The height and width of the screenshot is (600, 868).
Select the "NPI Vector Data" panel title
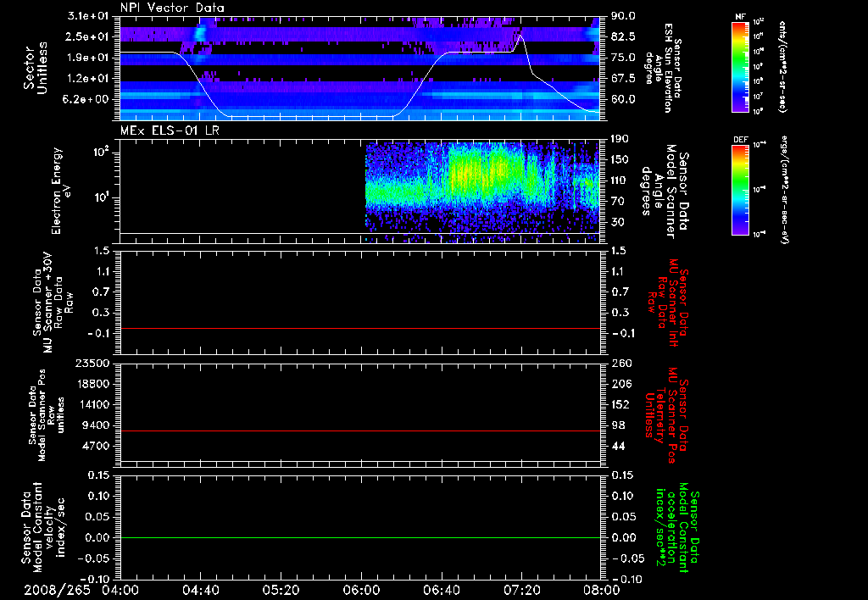click(x=173, y=8)
